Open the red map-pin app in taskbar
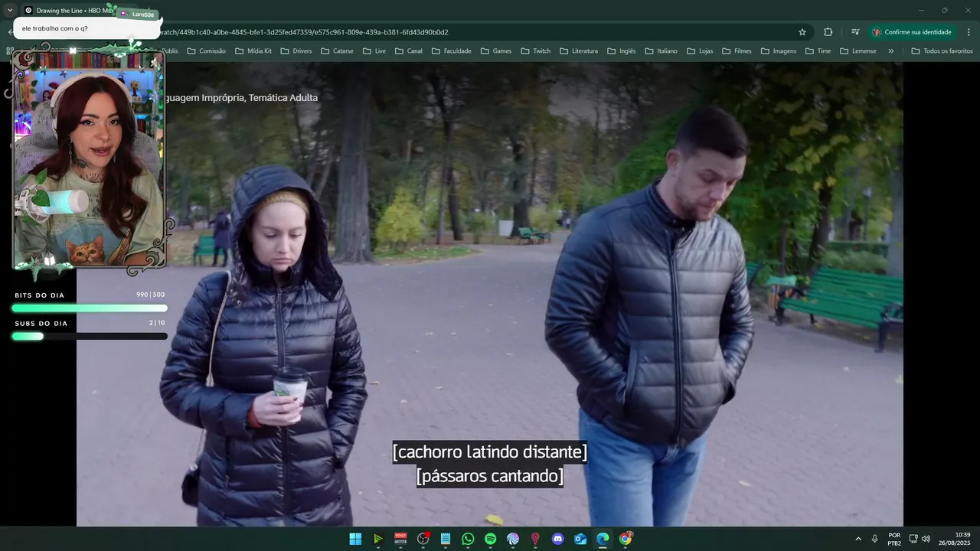The width and height of the screenshot is (980, 551). 535,539
